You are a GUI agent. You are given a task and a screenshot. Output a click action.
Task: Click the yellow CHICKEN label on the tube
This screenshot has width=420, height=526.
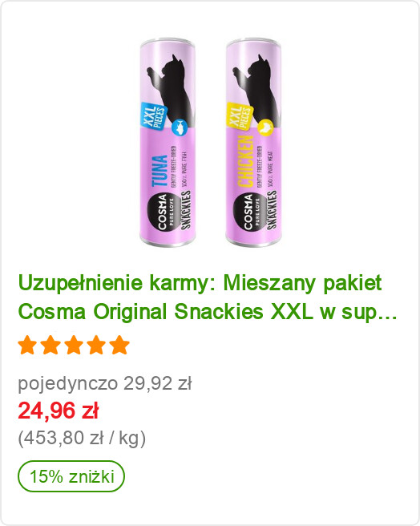pos(245,160)
